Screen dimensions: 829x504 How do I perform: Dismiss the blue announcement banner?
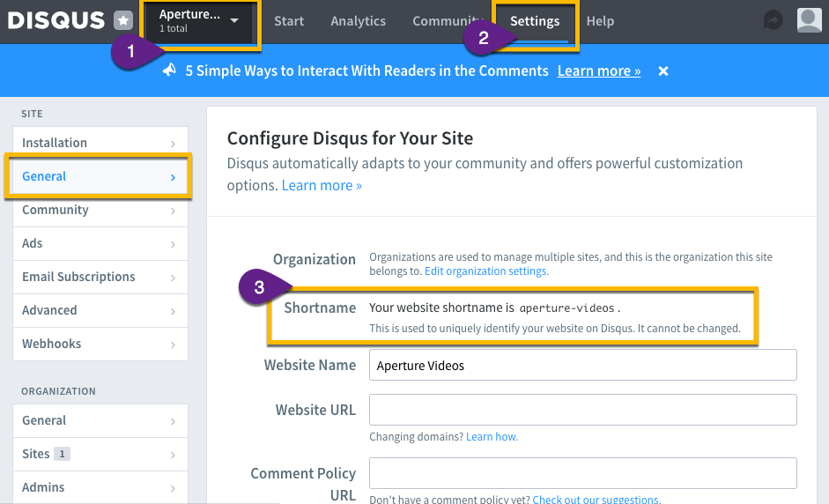point(663,70)
